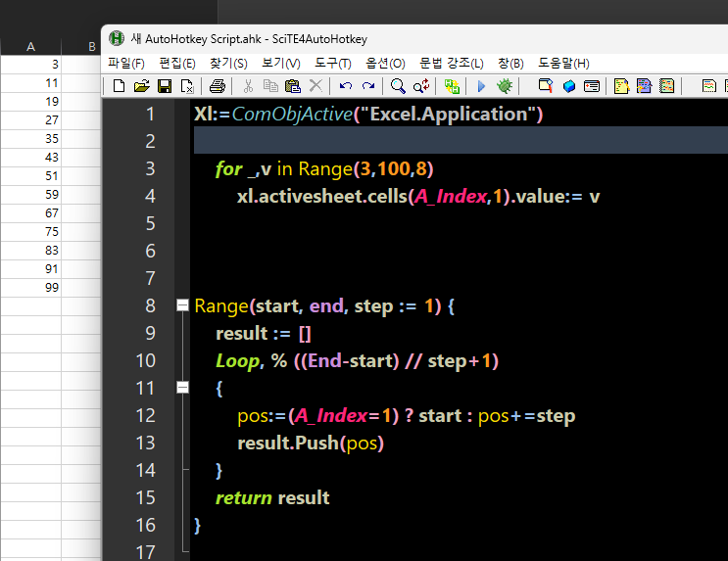Open the 도구(T) menu
728x561 pixels.
pos(333,63)
